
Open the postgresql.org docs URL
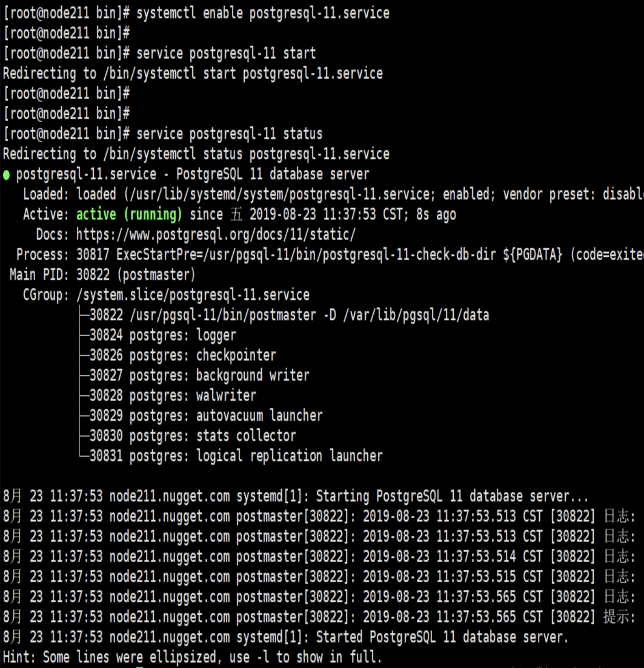click(x=216, y=235)
